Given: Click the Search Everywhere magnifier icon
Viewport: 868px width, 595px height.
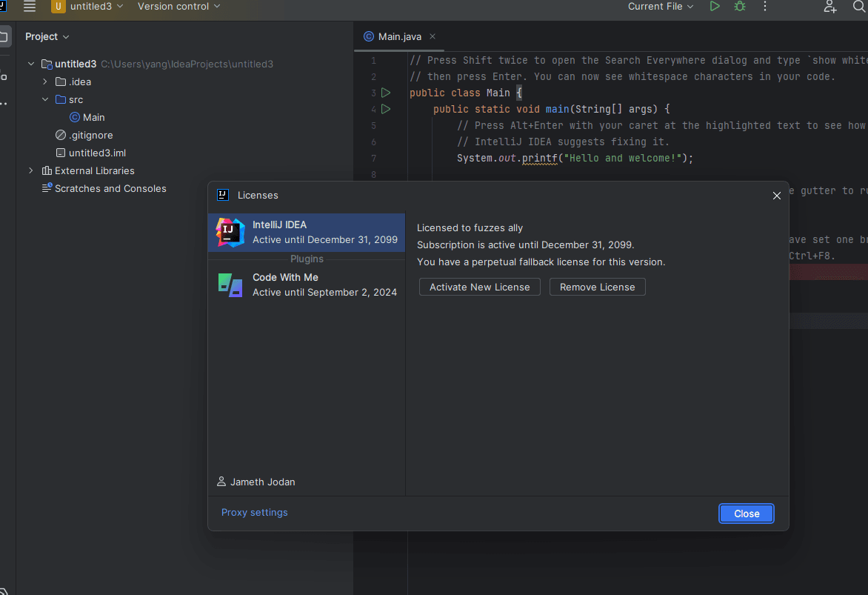Looking at the screenshot, I should pyautogui.click(x=859, y=7).
